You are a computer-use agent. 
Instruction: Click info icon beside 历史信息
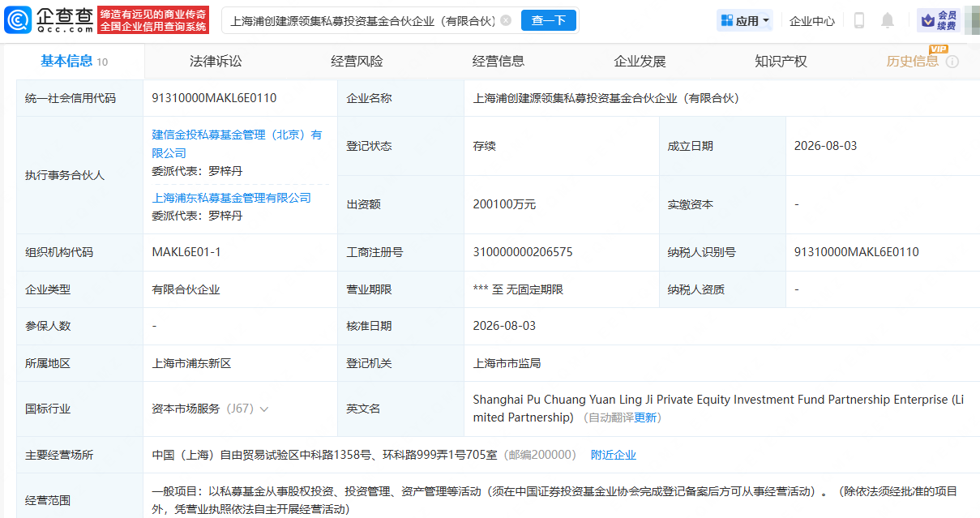(x=952, y=62)
